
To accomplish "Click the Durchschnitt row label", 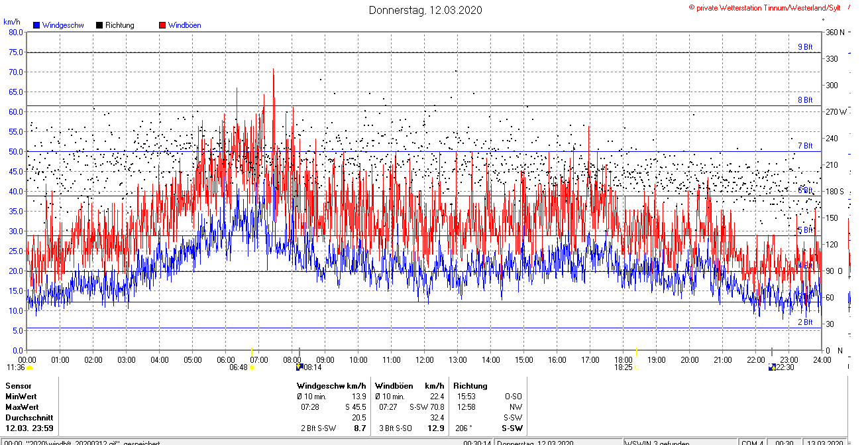I will 28,418.
